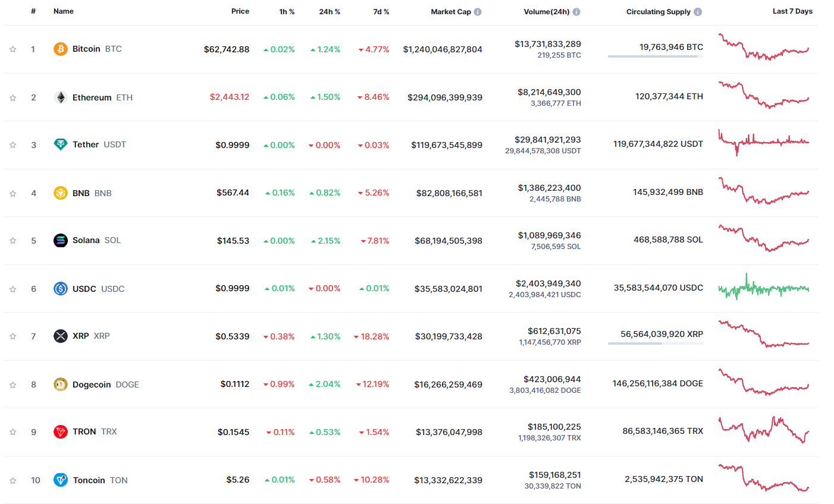
Task: Click Ethereum price $2,443.12
Action: click(230, 97)
